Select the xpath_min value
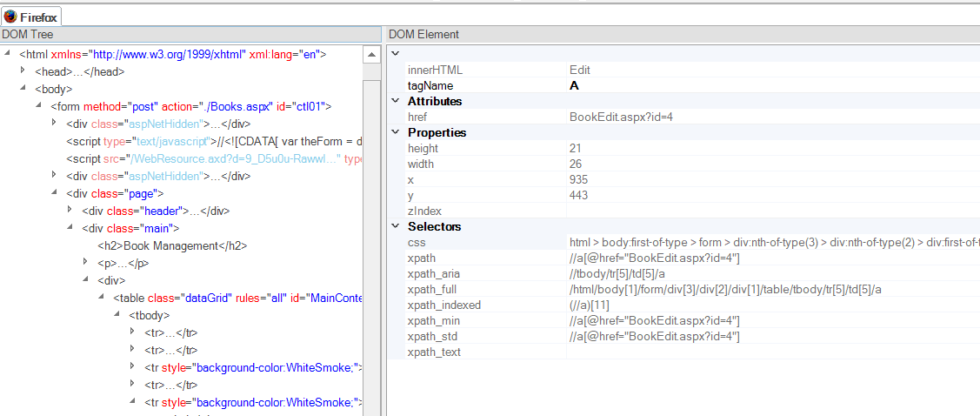 pos(655,320)
